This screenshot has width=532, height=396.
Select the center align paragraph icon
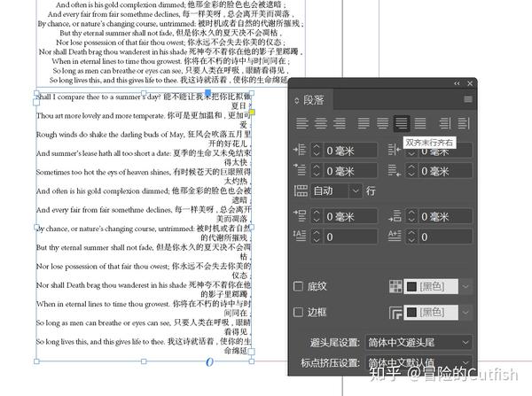click(x=321, y=123)
